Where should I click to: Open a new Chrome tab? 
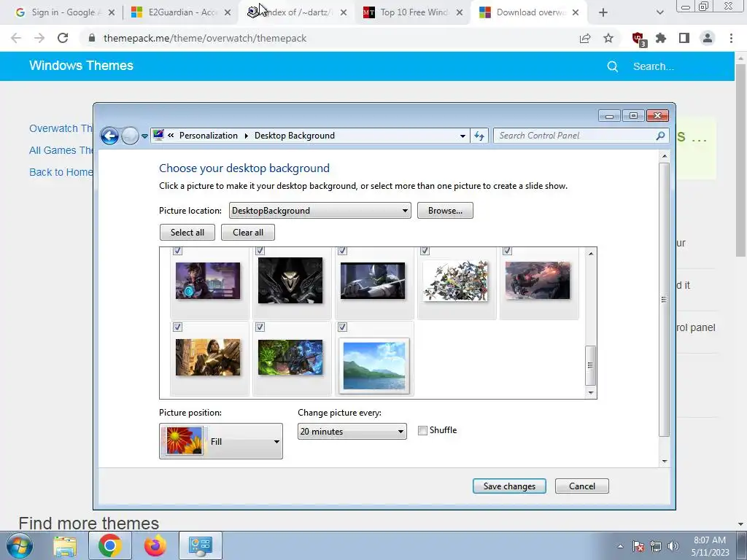603,12
